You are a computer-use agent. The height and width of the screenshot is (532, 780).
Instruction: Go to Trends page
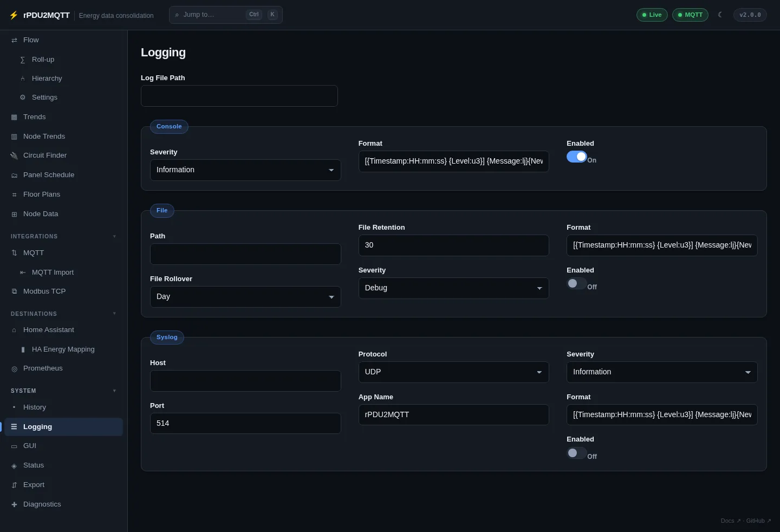[x=63, y=117]
